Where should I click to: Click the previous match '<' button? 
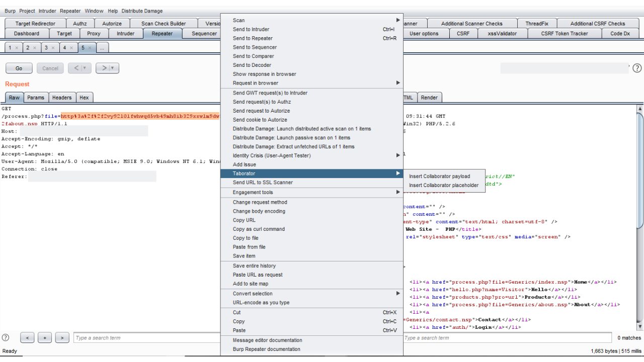pyautogui.click(x=27, y=338)
